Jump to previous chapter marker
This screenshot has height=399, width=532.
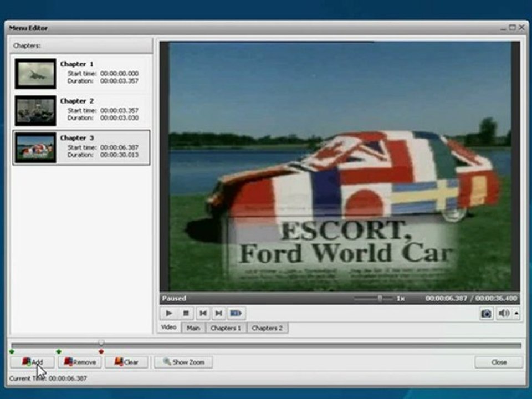(203, 313)
